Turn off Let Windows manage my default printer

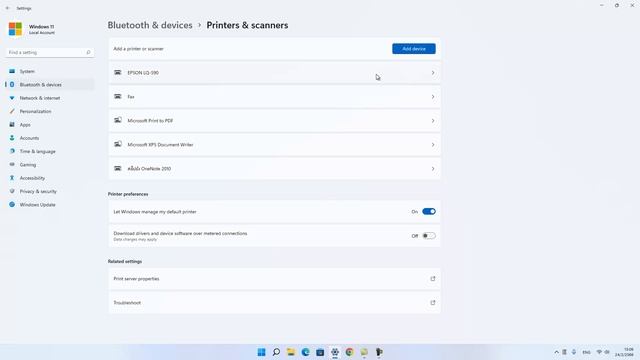pos(429,211)
